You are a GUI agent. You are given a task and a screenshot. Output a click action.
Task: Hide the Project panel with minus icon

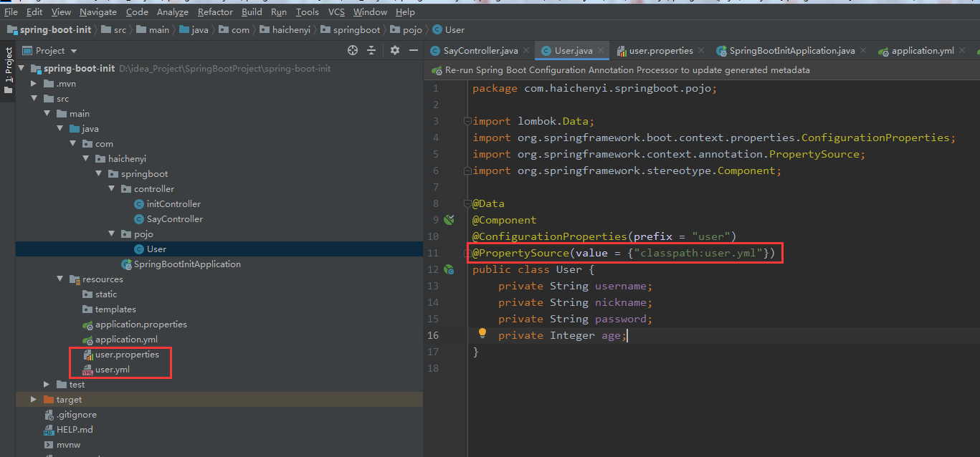pyautogui.click(x=414, y=50)
